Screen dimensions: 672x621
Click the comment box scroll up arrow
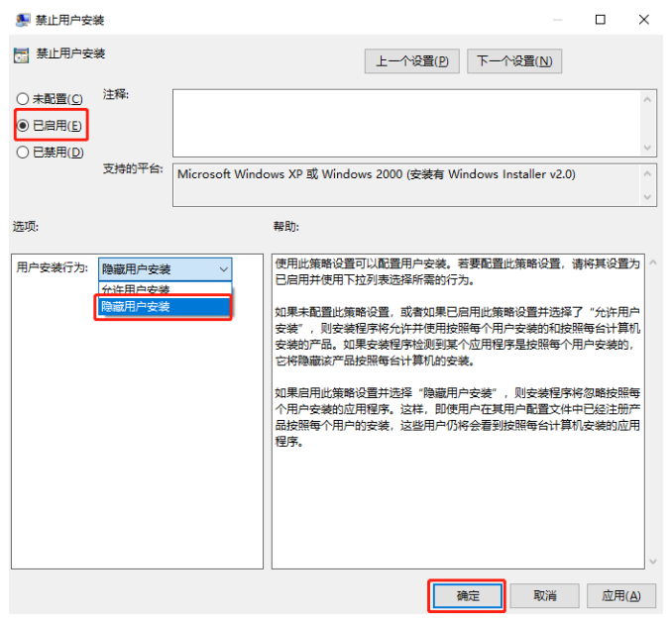[647, 99]
